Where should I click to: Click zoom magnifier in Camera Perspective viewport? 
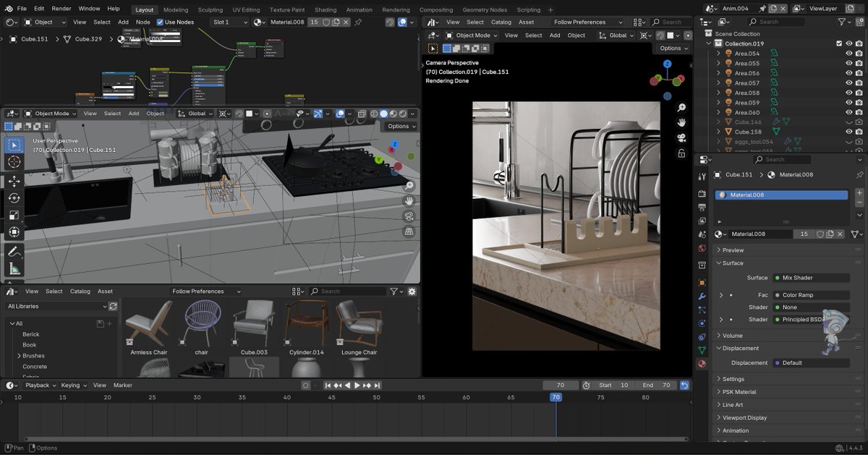681,107
